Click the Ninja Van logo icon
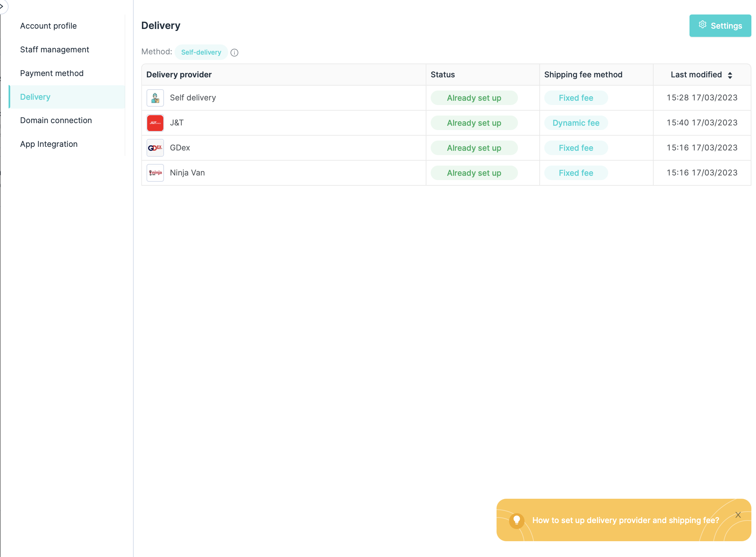 click(155, 172)
